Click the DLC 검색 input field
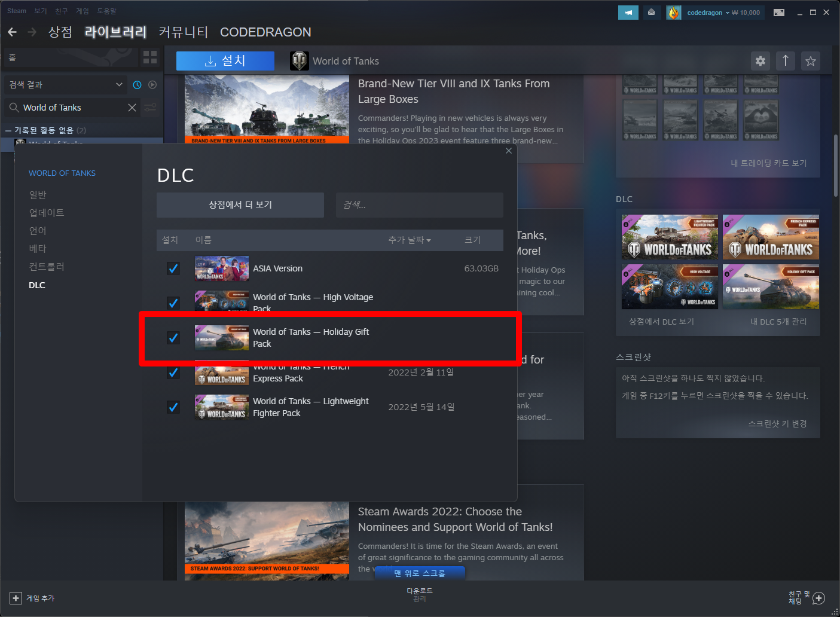 (x=420, y=205)
